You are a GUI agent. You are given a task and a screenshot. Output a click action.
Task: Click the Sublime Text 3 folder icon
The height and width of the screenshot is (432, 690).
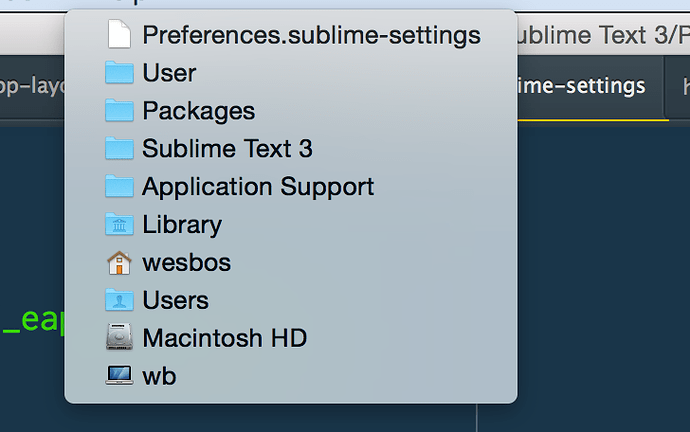119,148
